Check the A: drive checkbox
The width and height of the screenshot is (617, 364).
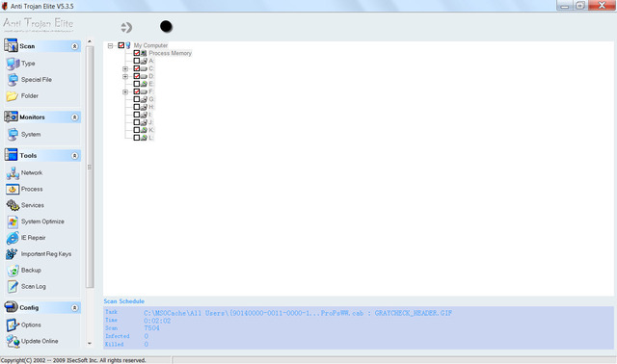(x=137, y=61)
